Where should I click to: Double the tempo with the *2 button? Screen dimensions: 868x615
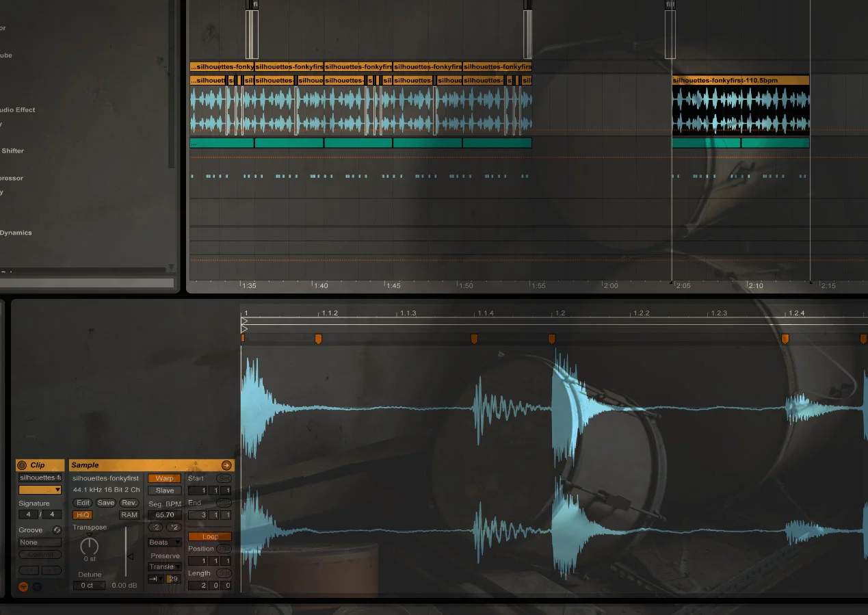174,527
